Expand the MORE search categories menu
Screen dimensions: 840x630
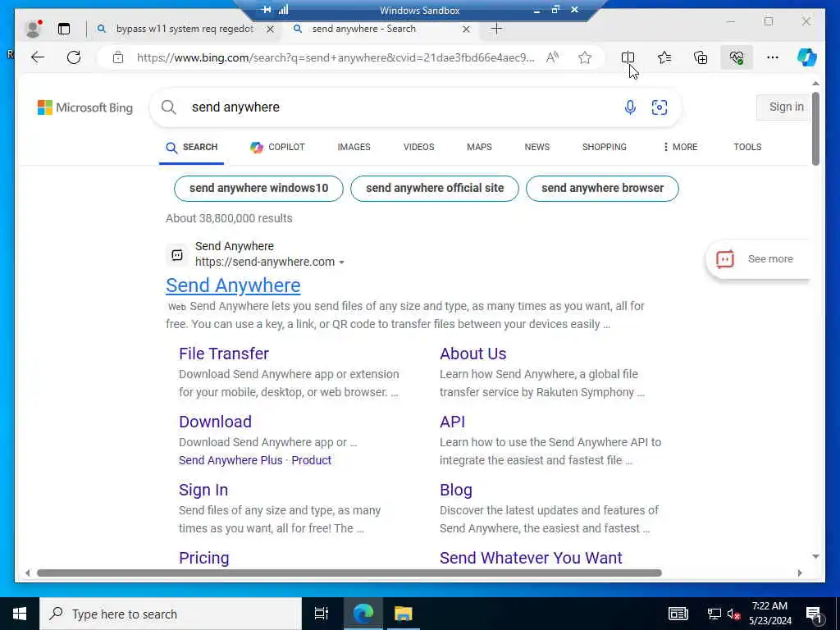click(680, 147)
